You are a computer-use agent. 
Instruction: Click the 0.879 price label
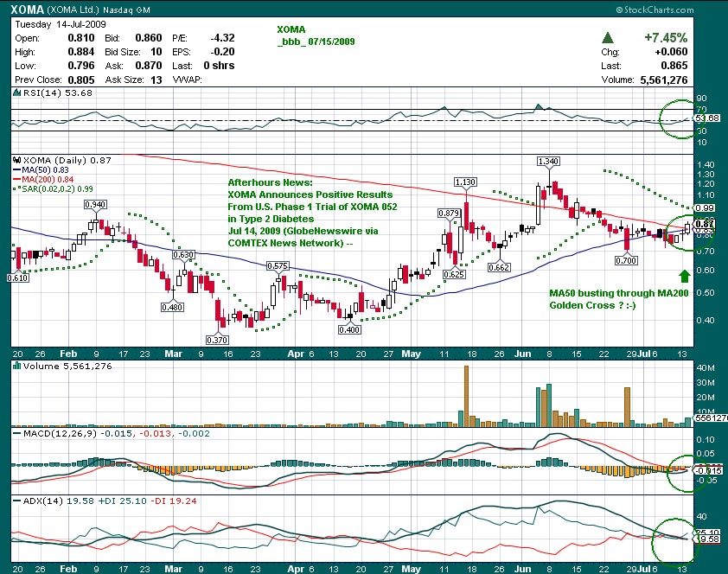coord(449,213)
